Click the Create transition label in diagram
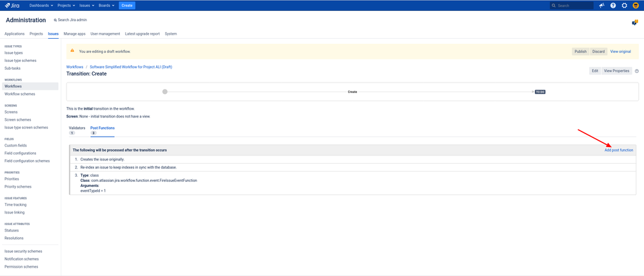This screenshot has width=644, height=276. (x=353, y=92)
